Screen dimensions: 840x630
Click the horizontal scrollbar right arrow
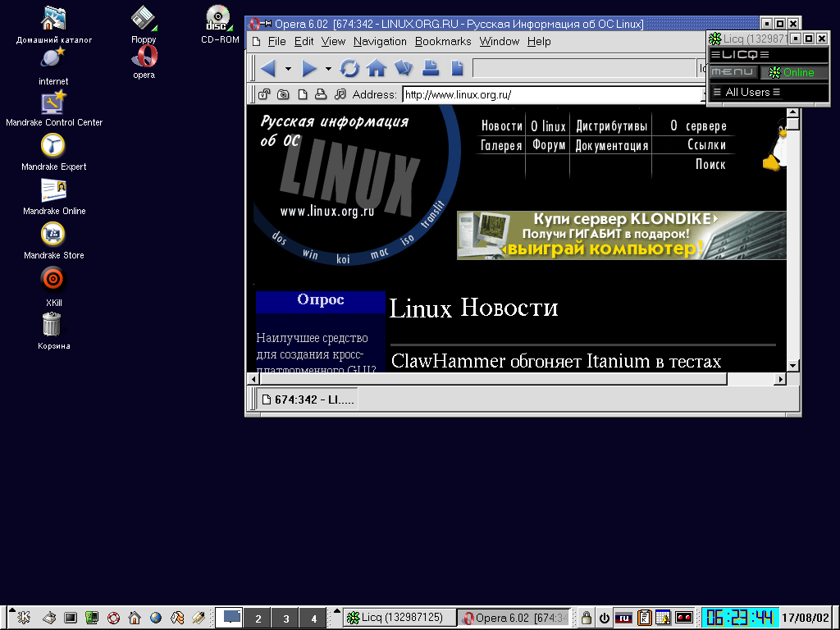[x=780, y=379]
